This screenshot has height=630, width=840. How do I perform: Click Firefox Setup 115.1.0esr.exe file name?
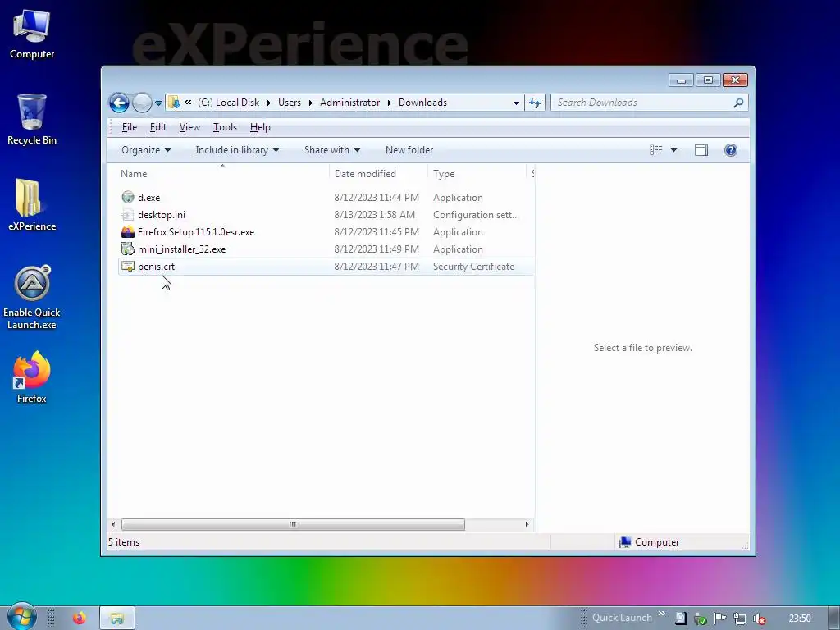point(196,232)
